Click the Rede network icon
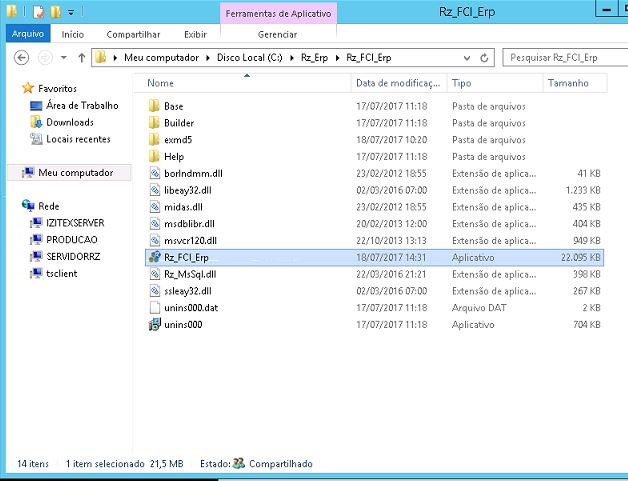Screen dimensions: 628x481 point(28,206)
